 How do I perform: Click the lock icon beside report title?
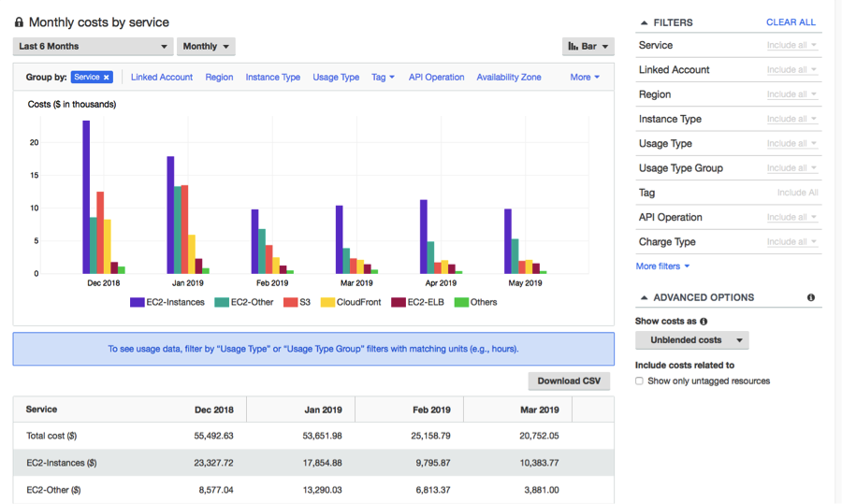pyautogui.click(x=20, y=22)
